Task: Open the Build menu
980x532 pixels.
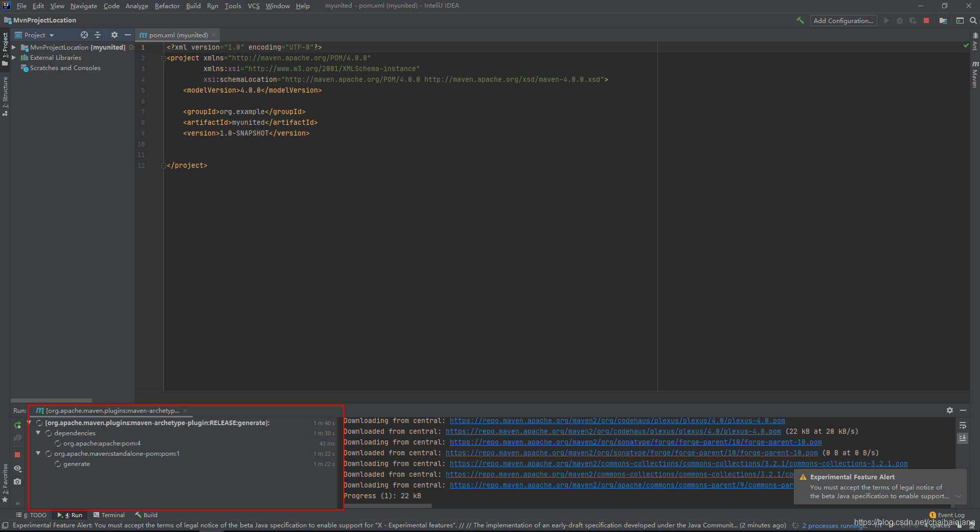Action: click(193, 6)
